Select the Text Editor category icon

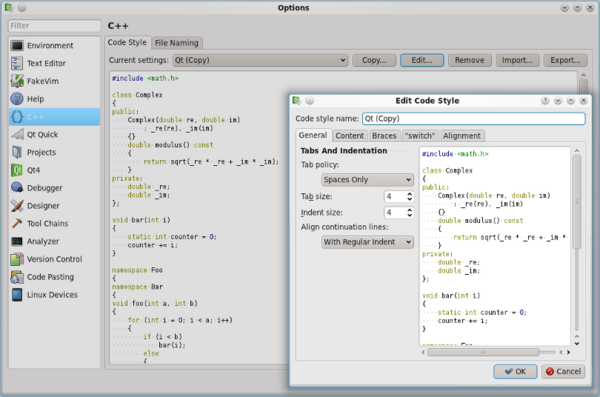pyautogui.click(x=17, y=63)
